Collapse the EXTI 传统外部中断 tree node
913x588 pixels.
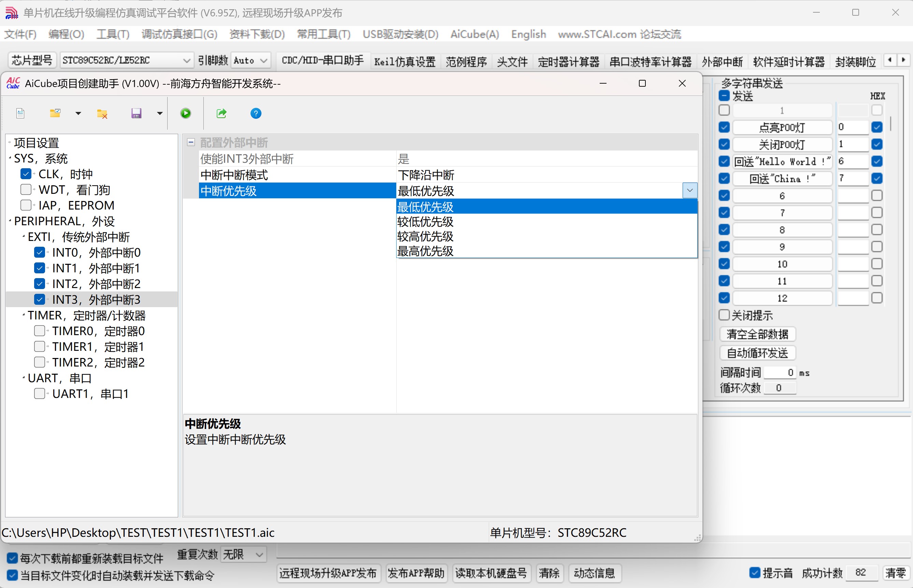(23, 237)
